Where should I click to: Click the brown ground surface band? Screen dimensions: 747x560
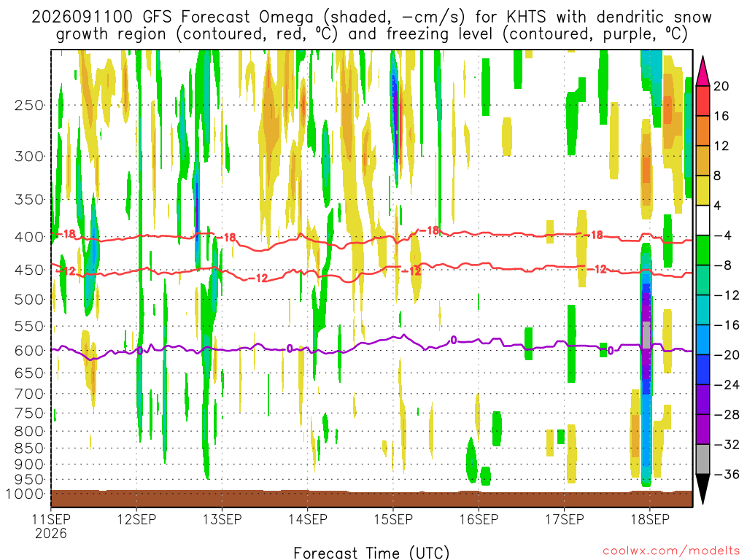tap(371, 499)
